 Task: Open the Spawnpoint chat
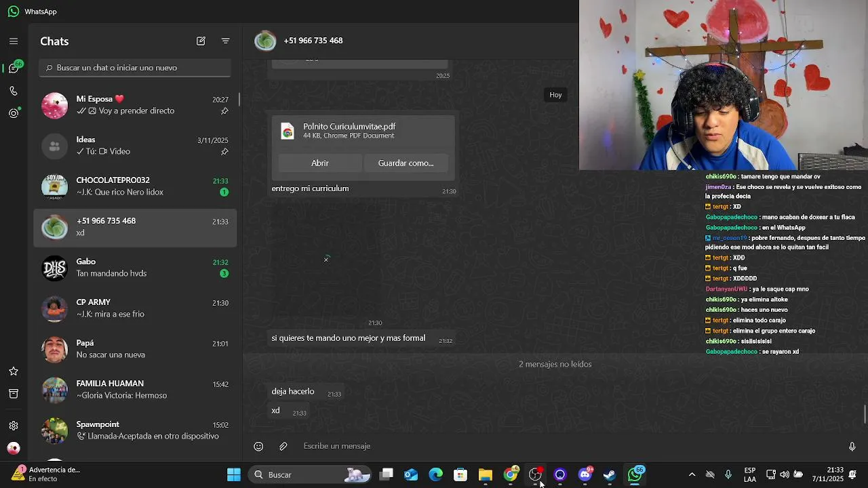pyautogui.click(x=135, y=430)
